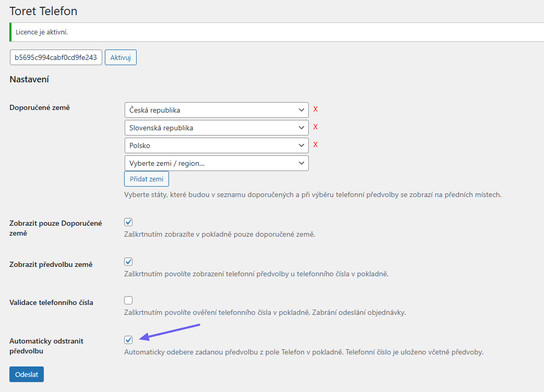The image size is (544, 392).
Task: Click the 'Licence je aktivní.' notice
Action: point(42,32)
